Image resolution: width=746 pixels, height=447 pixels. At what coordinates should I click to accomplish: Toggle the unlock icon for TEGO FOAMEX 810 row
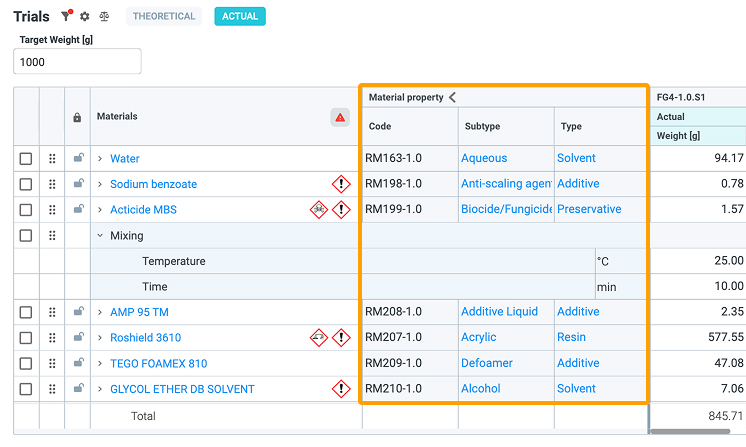point(79,363)
